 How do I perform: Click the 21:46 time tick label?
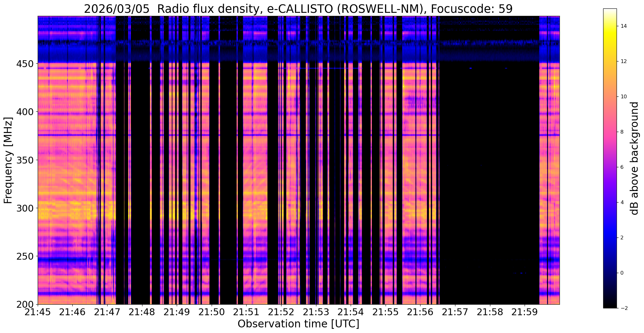(73, 312)
